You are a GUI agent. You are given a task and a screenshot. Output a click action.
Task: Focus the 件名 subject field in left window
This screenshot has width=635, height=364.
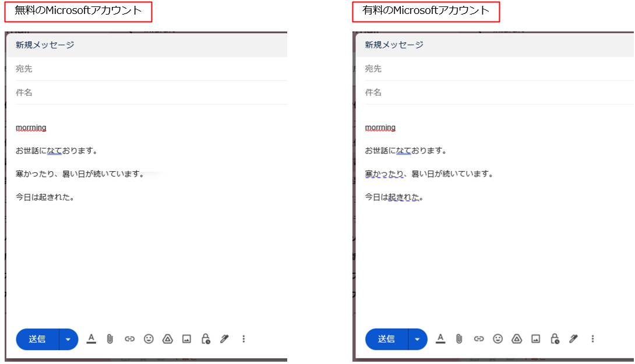pos(151,93)
